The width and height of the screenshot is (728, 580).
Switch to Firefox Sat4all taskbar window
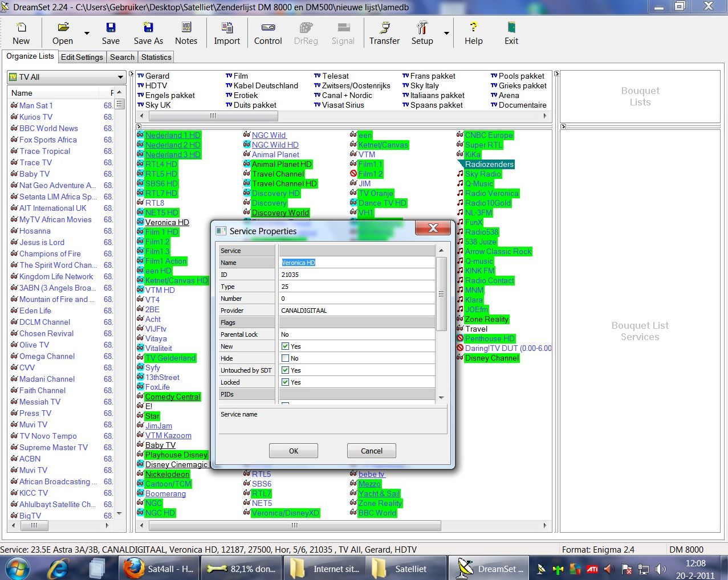click(x=160, y=569)
